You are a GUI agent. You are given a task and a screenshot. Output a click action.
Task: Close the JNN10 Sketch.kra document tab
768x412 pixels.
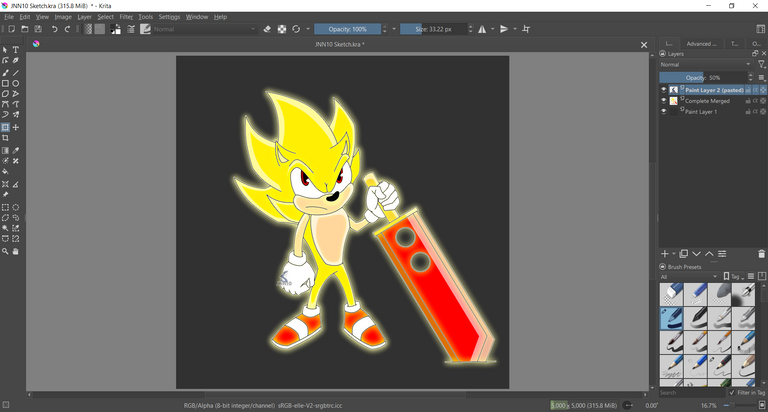[644, 45]
